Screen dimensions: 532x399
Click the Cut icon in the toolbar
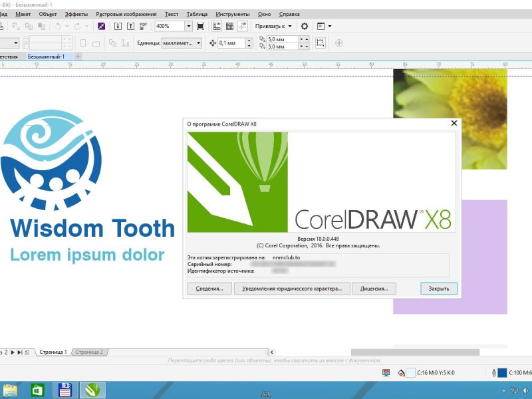click(x=16, y=26)
